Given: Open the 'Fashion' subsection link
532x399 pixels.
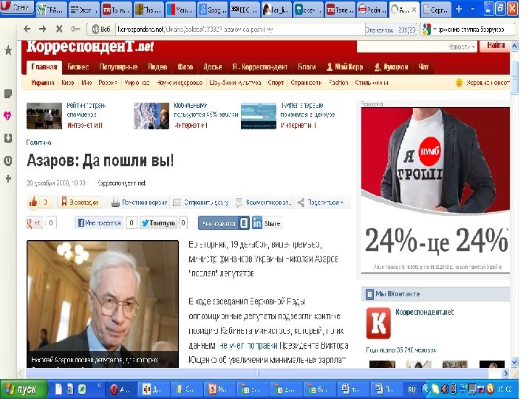Looking at the screenshot, I should pos(338,83).
